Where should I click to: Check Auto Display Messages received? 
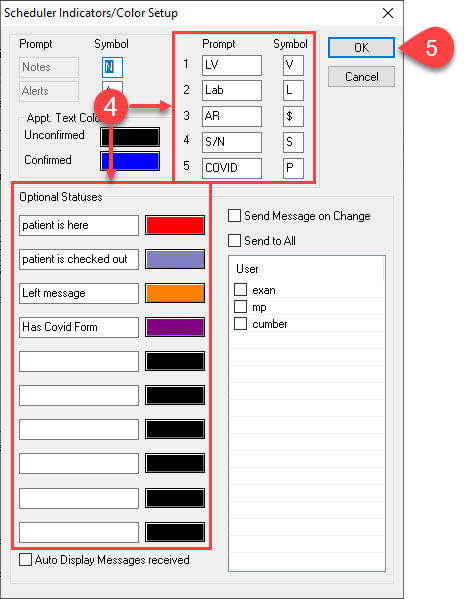26,560
